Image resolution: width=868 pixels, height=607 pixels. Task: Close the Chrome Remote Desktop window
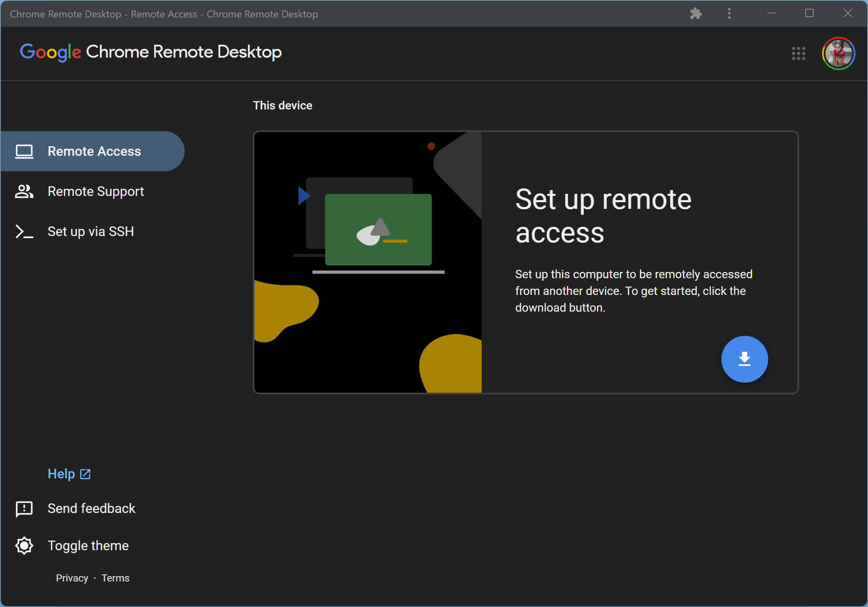(848, 13)
